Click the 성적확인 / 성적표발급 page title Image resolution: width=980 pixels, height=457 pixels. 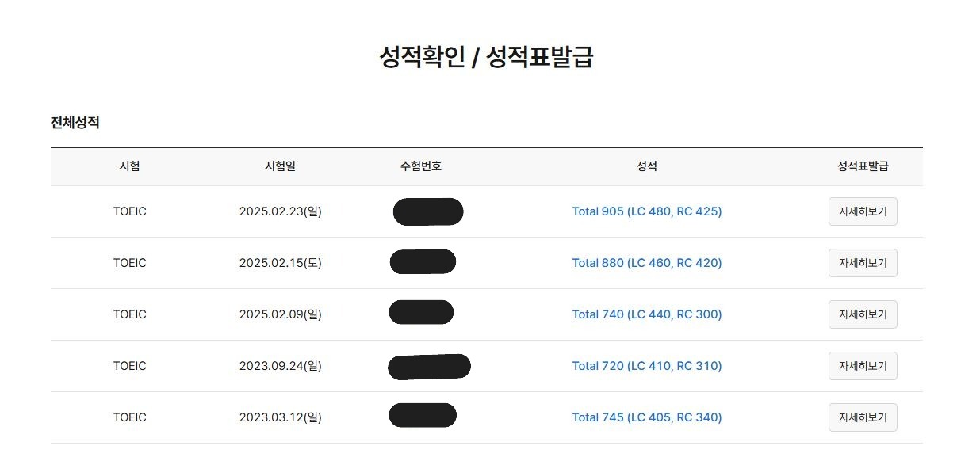pyautogui.click(x=487, y=58)
